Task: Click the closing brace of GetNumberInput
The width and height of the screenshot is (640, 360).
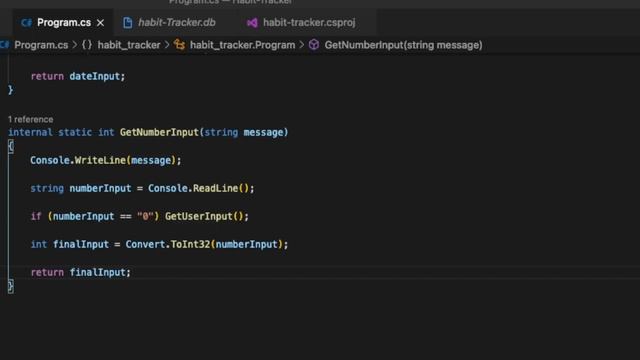Action: (11, 287)
